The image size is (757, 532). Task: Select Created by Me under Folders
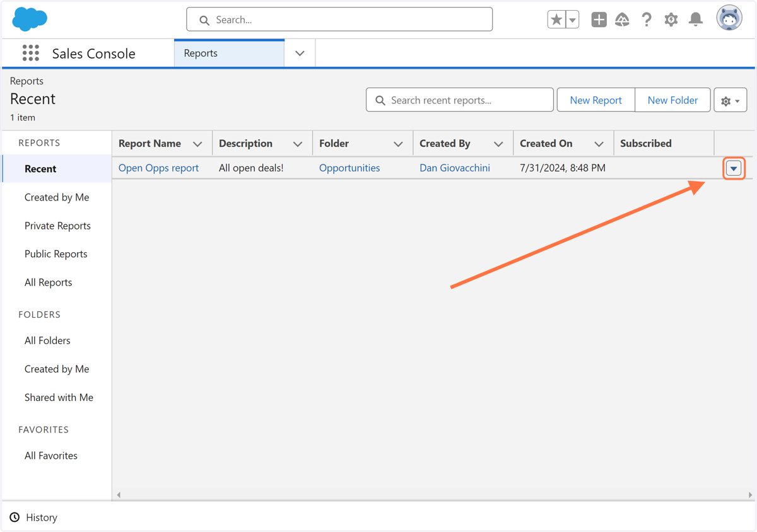57,369
